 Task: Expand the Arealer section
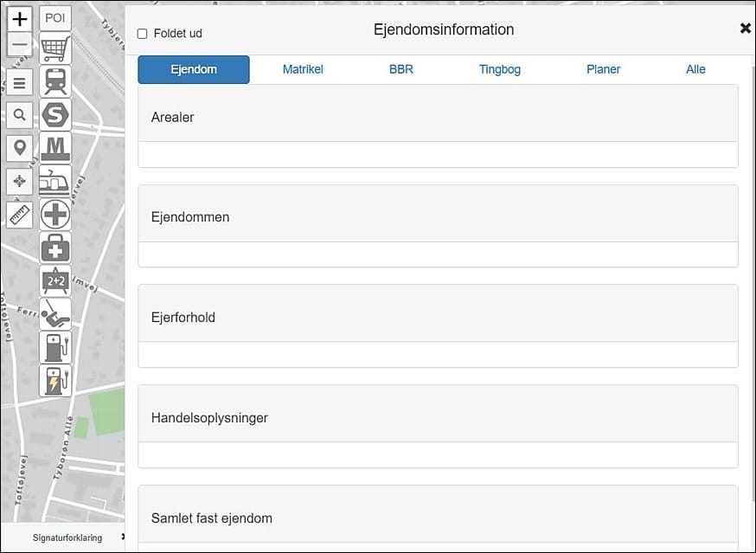pos(438,113)
